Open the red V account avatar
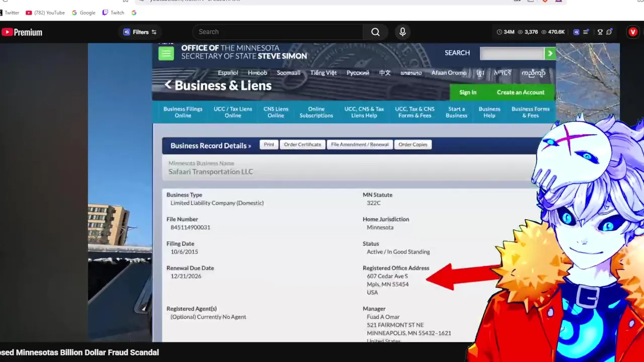This screenshot has height=362, width=644. 633,32
